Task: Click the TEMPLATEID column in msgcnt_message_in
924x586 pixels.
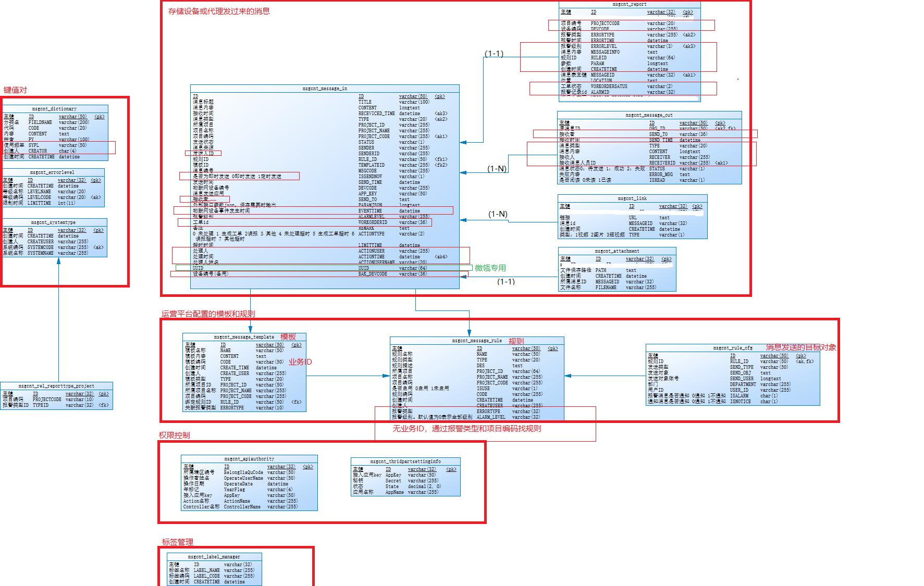Action: [x=372, y=165]
